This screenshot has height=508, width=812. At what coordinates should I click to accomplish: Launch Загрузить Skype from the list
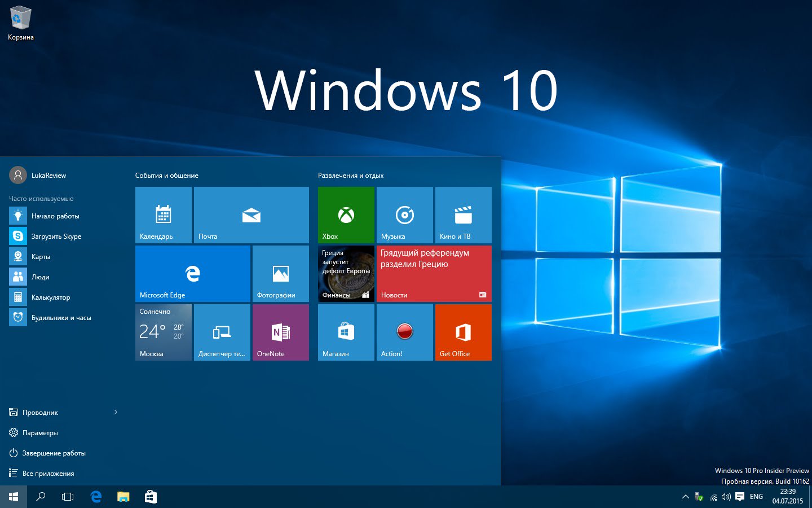pyautogui.click(x=62, y=236)
